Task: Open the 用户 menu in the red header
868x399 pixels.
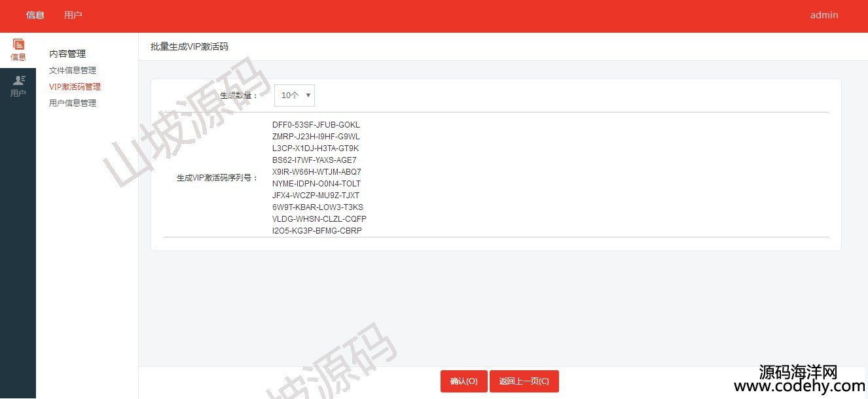Action: [x=73, y=15]
